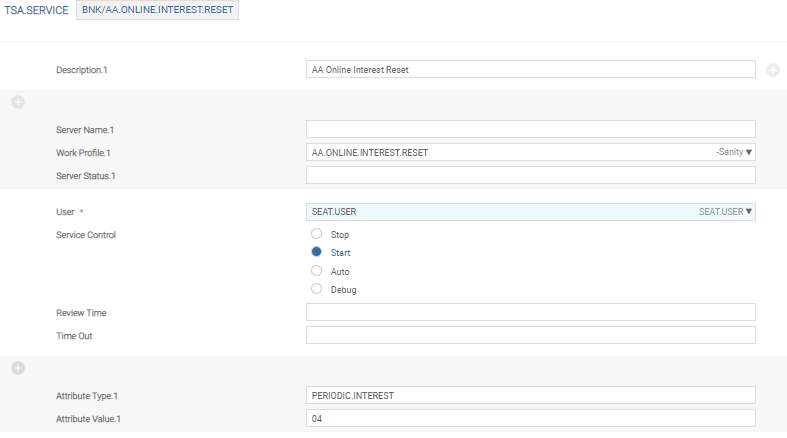Choose Auto for Service Control
This screenshot has height=438, width=787.
[x=317, y=271]
